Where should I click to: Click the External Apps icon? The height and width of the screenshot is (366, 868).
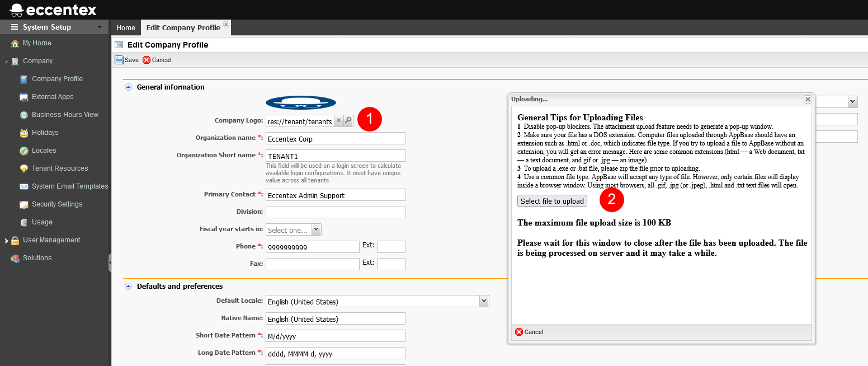tap(23, 97)
